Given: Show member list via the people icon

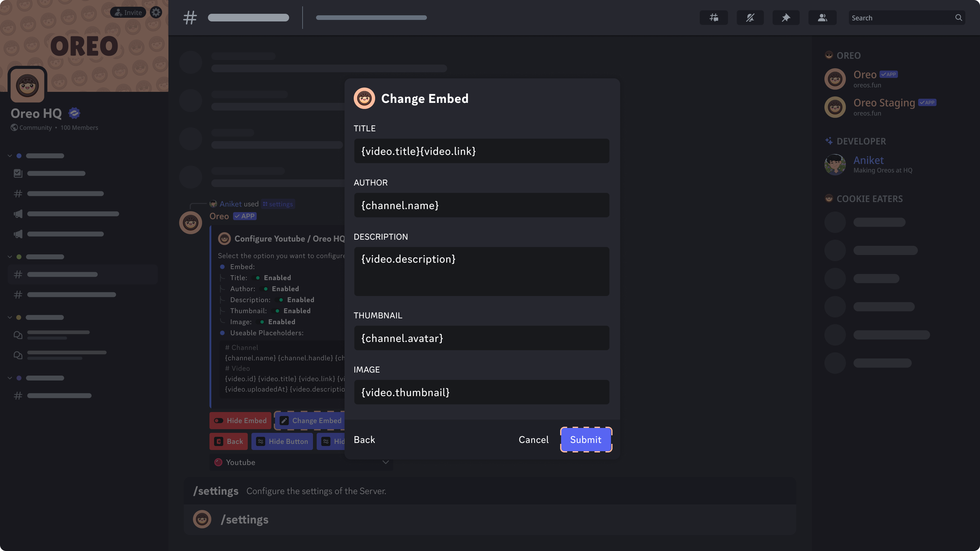Looking at the screenshot, I should [822, 17].
